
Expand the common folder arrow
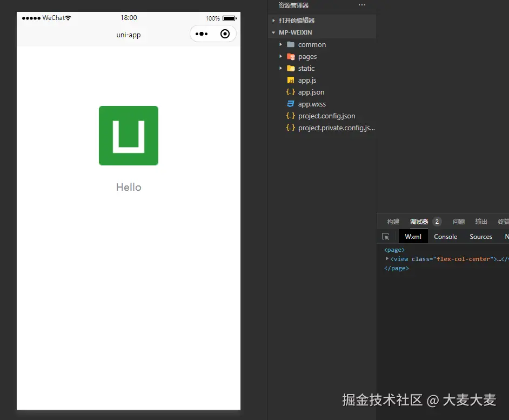281,44
